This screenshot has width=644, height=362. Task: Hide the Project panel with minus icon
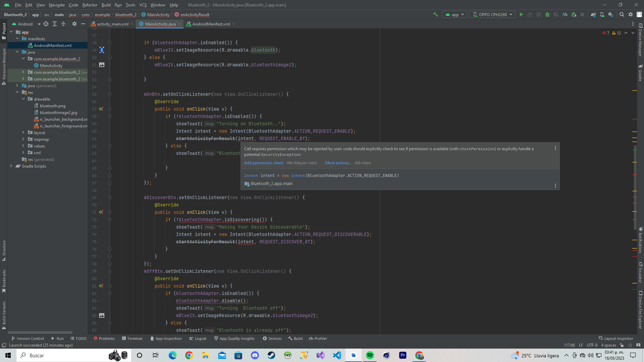[83, 24]
